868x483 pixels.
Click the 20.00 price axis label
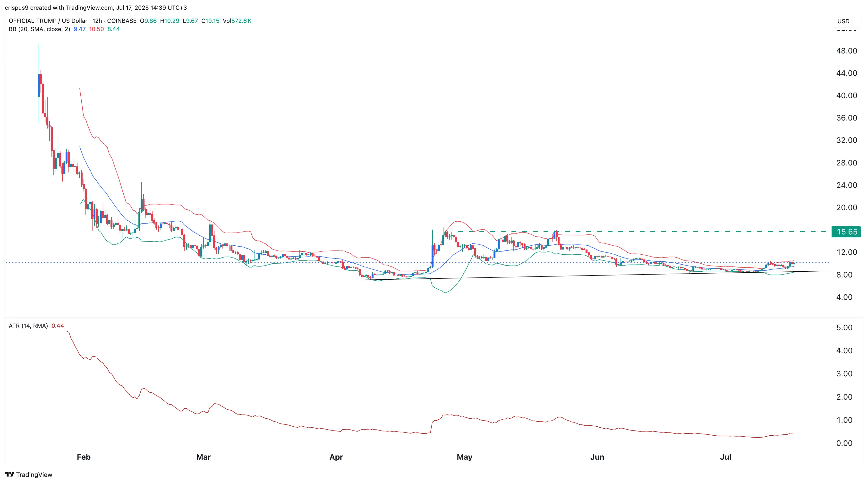click(x=846, y=208)
